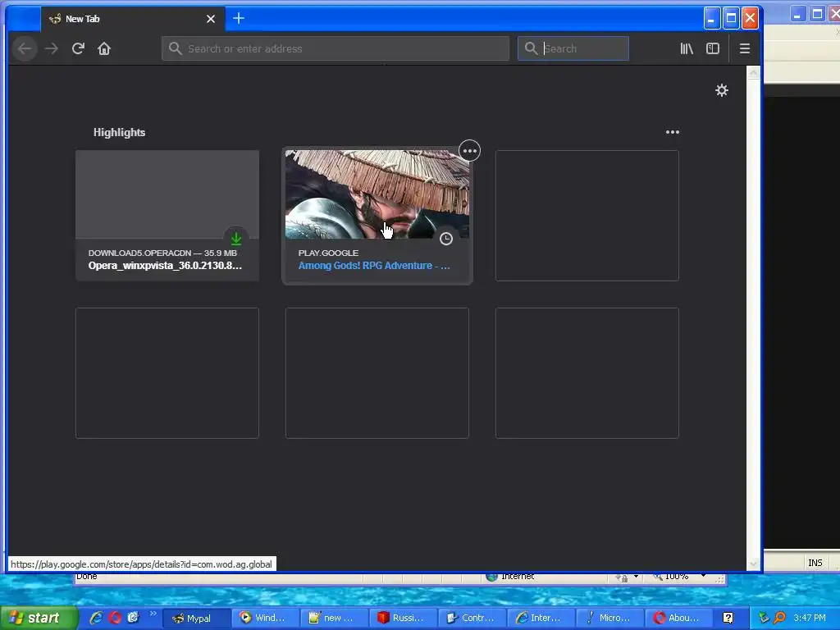
Task: Click the 3:47 PM clock
Action: (810, 618)
